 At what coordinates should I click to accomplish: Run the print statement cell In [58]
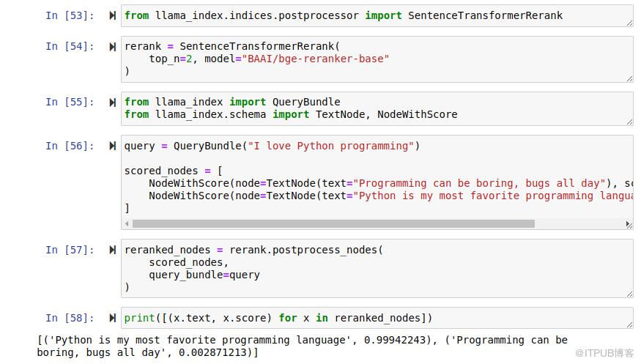112,318
